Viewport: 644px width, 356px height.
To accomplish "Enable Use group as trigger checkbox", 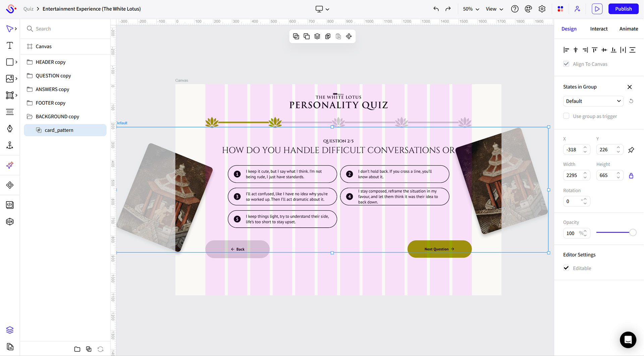I will 566,116.
